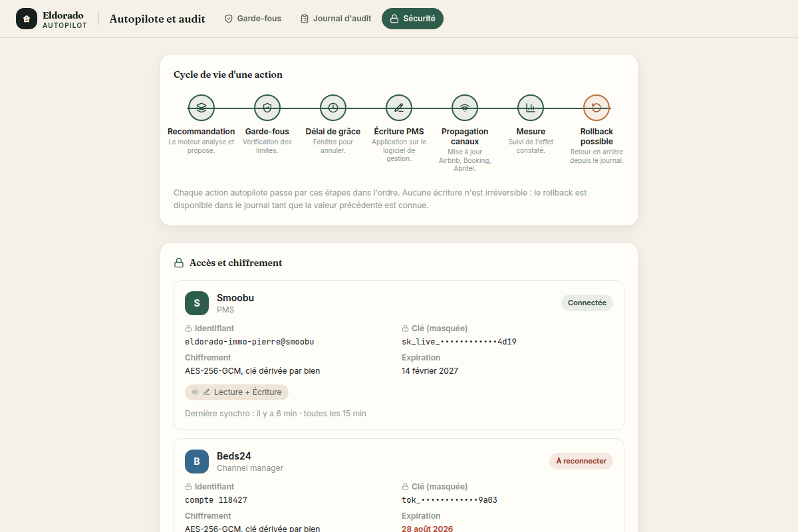The height and width of the screenshot is (532, 798).
Task: Click the blue Beds24 B avatar
Action: pos(197,462)
